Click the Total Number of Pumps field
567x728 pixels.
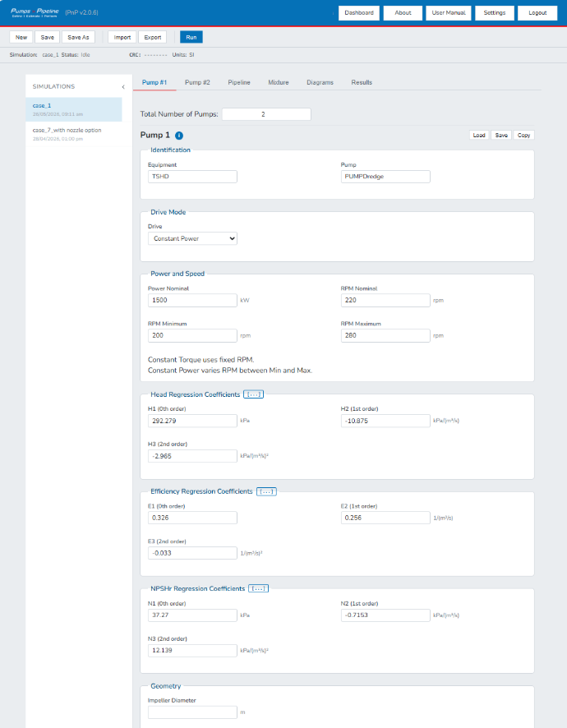266,114
